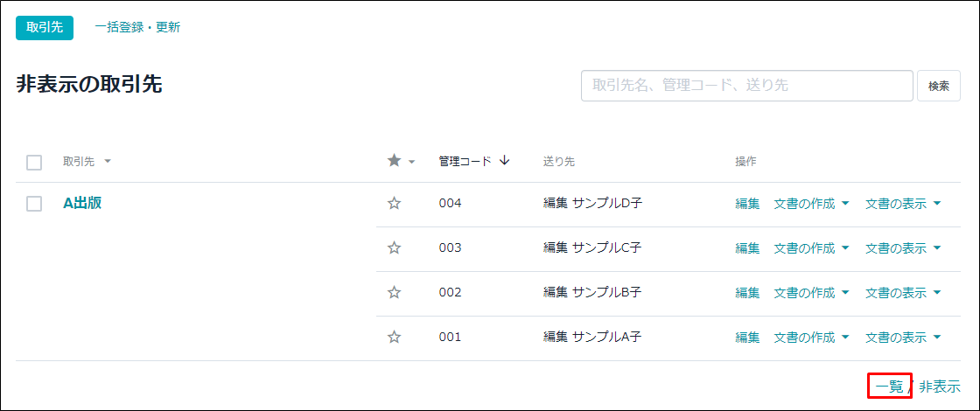Star the row with code 001

tap(394, 338)
